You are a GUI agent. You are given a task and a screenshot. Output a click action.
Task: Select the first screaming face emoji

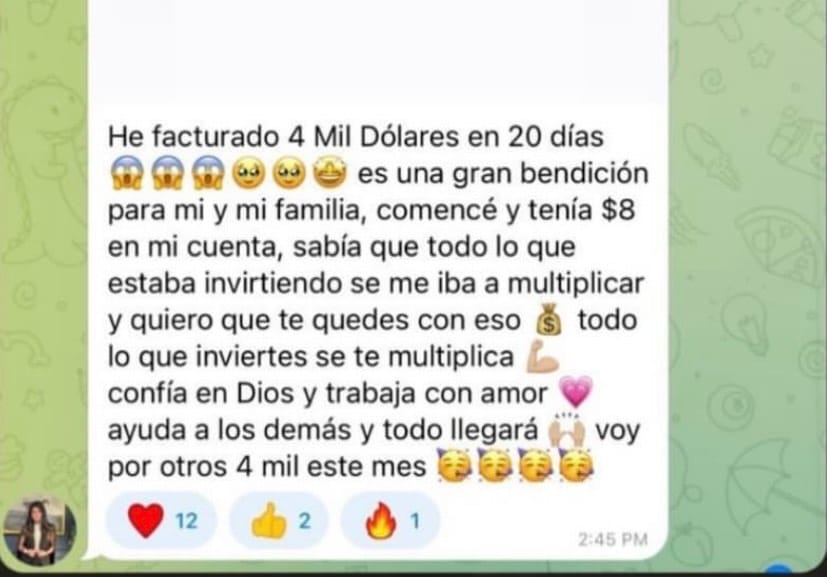coord(127,173)
